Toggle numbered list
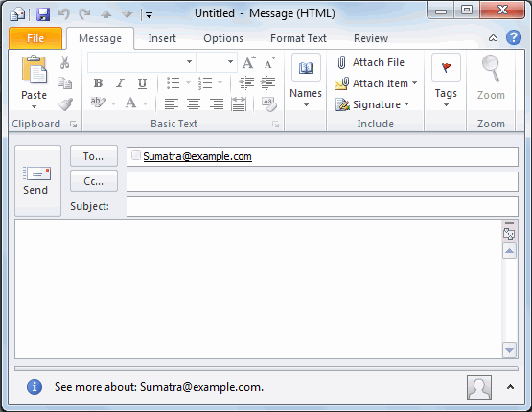Viewport: 532px width, 412px height. click(x=205, y=82)
